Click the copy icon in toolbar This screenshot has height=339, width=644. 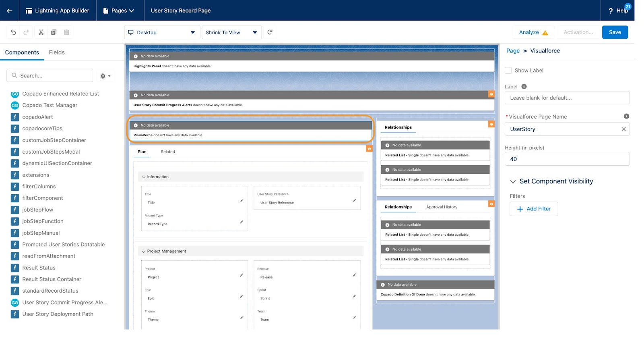click(54, 32)
